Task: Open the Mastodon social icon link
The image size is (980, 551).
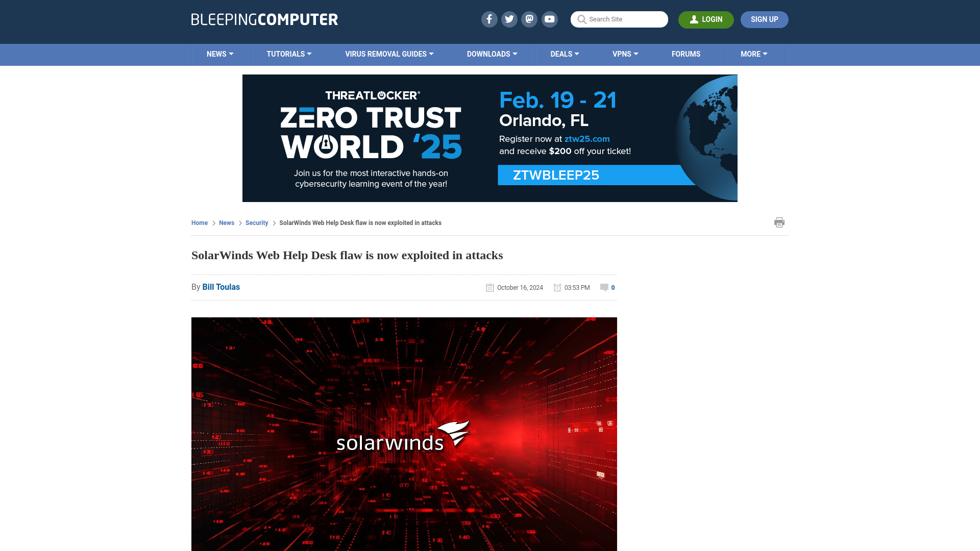Action: (529, 19)
